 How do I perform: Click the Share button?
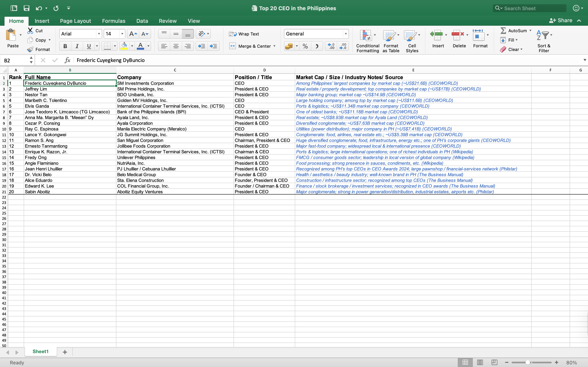561,21
